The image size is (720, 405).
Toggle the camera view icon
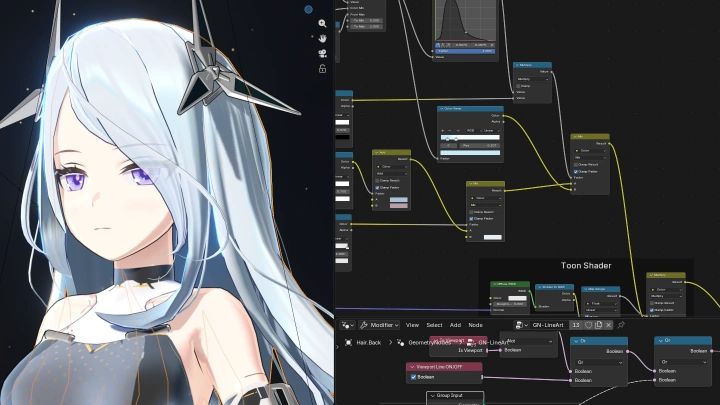tap(322, 53)
